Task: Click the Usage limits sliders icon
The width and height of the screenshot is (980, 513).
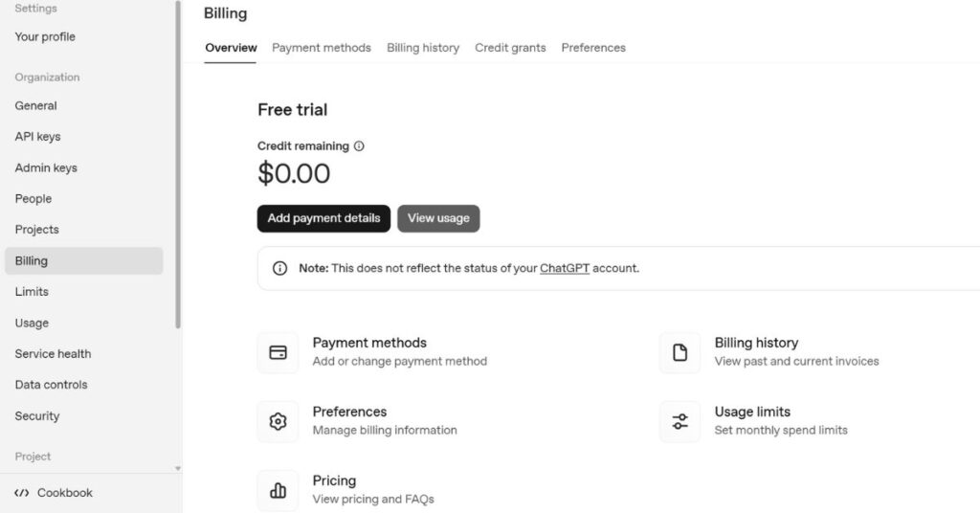Action: [680, 421]
